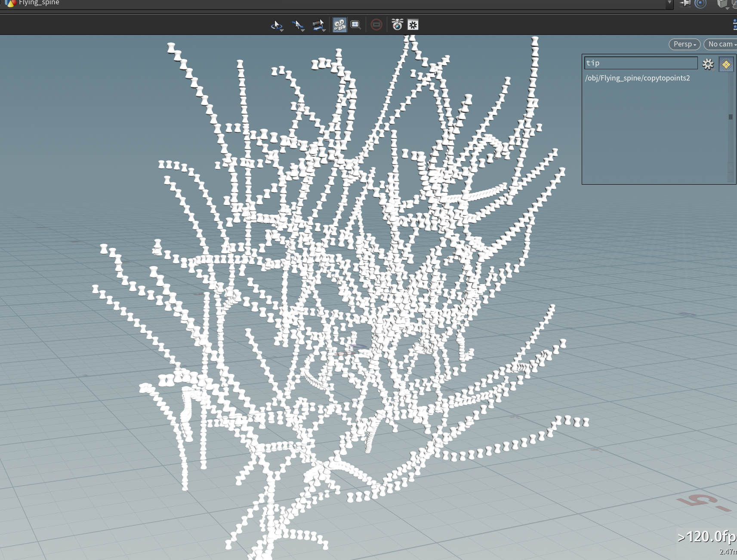Select the tumble view tool icon
737x560 pixels.
[277, 25]
